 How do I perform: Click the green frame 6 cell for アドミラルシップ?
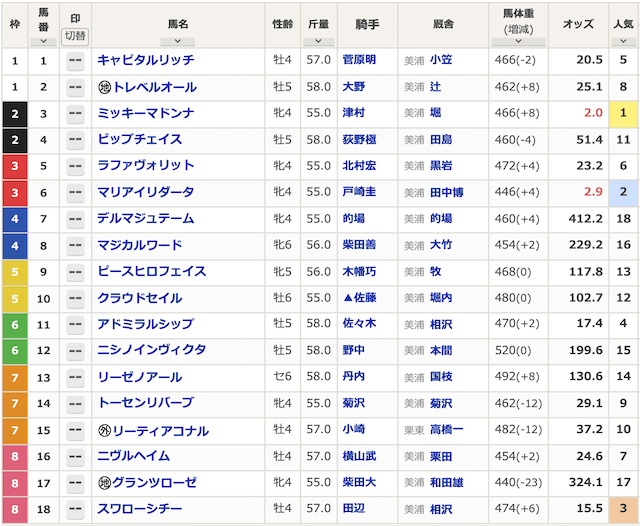coord(15,324)
